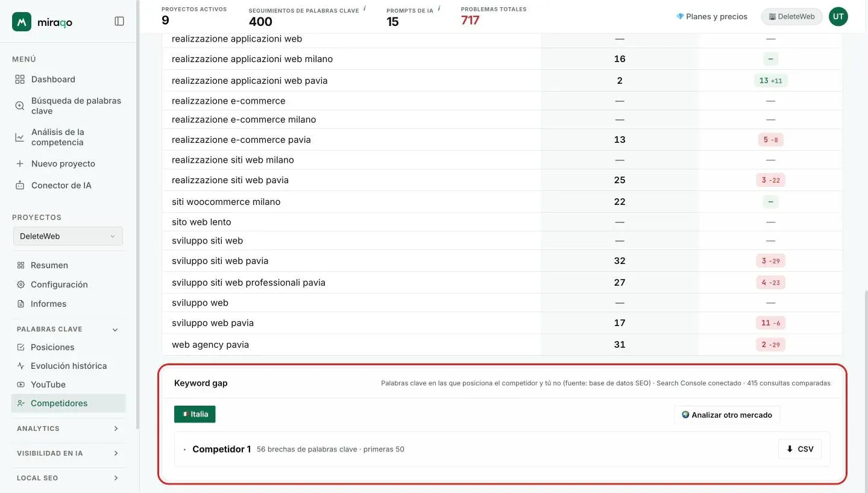The image size is (868, 493).
Task: Click the Resumen icon in project menu
Action: pos(20,265)
